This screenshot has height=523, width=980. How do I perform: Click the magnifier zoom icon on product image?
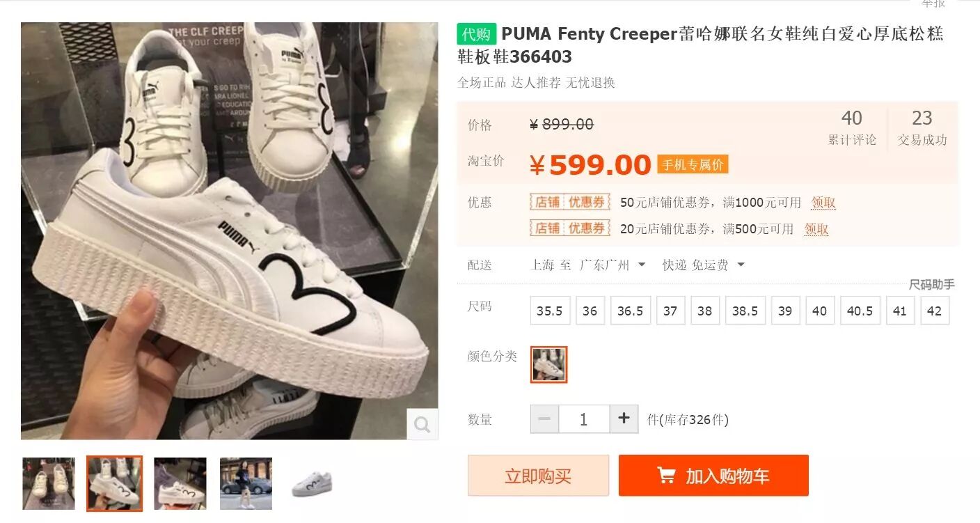pos(422,424)
